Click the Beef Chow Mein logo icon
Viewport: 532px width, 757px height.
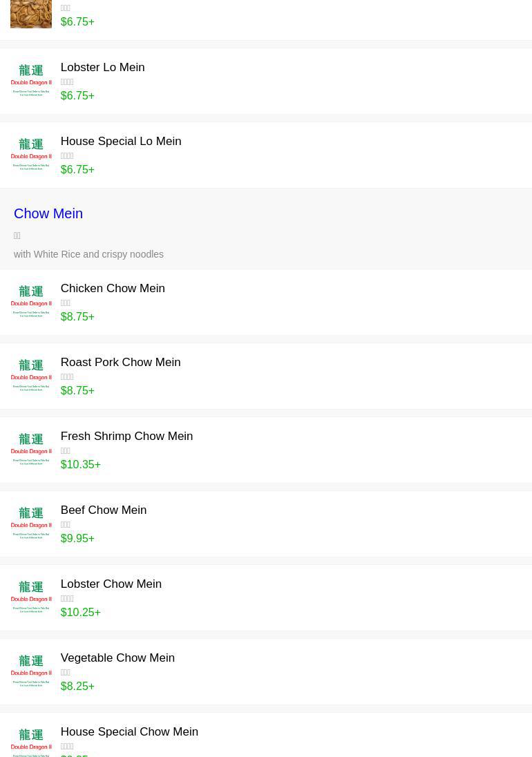pos(31,524)
